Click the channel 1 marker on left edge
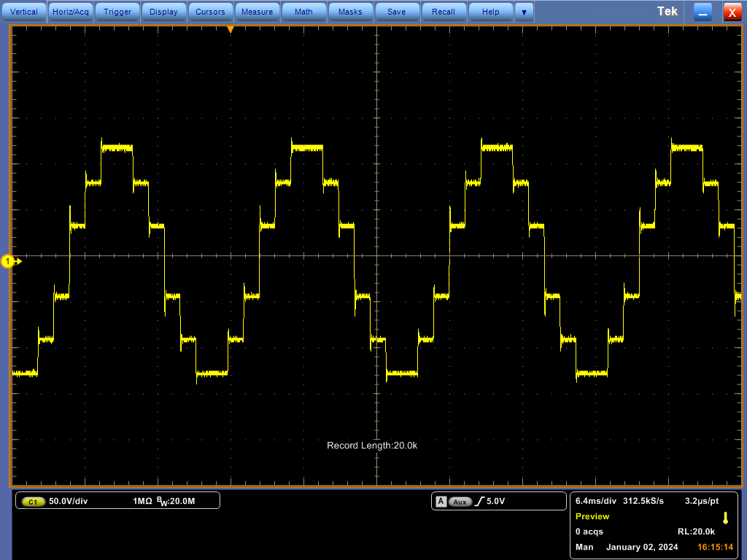This screenshot has height=560, width=747. [x=9, y=261]
